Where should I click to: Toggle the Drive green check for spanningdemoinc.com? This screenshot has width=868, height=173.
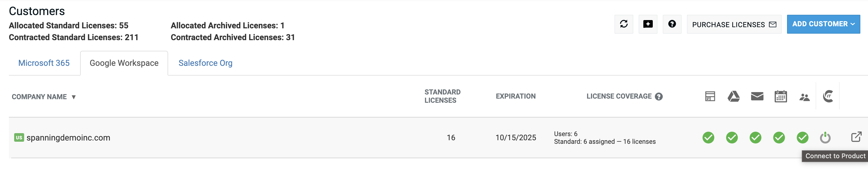[x=732, y=138]
